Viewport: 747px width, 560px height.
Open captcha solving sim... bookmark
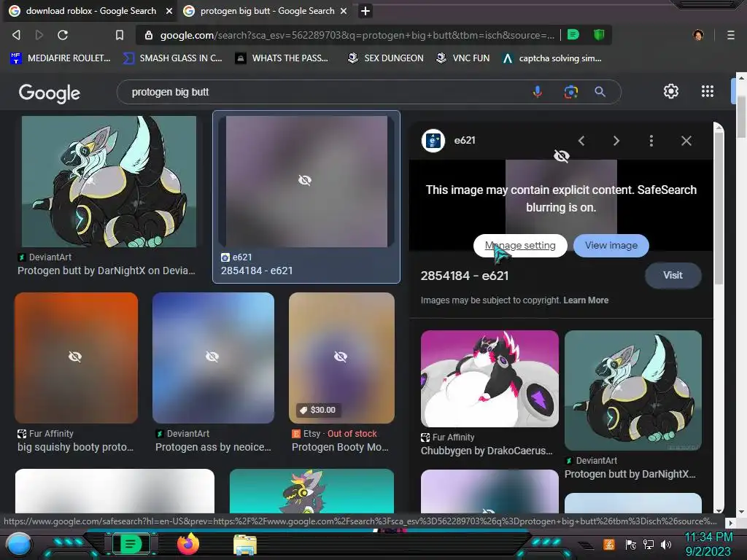click(x=552, y=58)
